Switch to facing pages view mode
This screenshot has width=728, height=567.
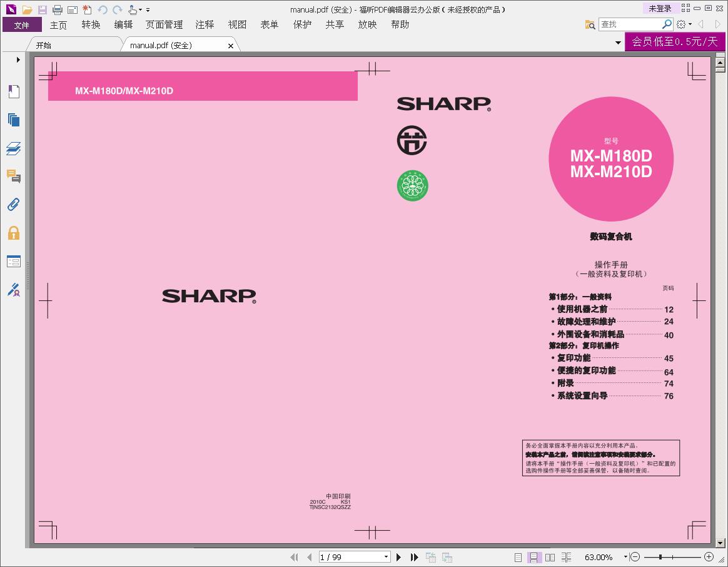point(550,557)
